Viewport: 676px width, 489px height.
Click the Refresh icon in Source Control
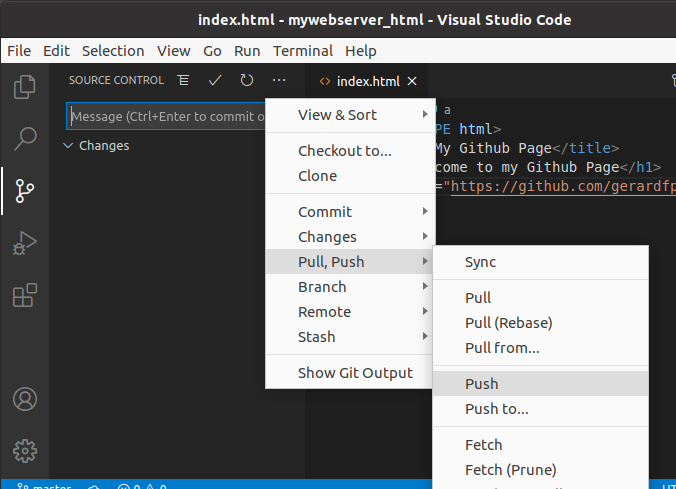pos(246,80)
